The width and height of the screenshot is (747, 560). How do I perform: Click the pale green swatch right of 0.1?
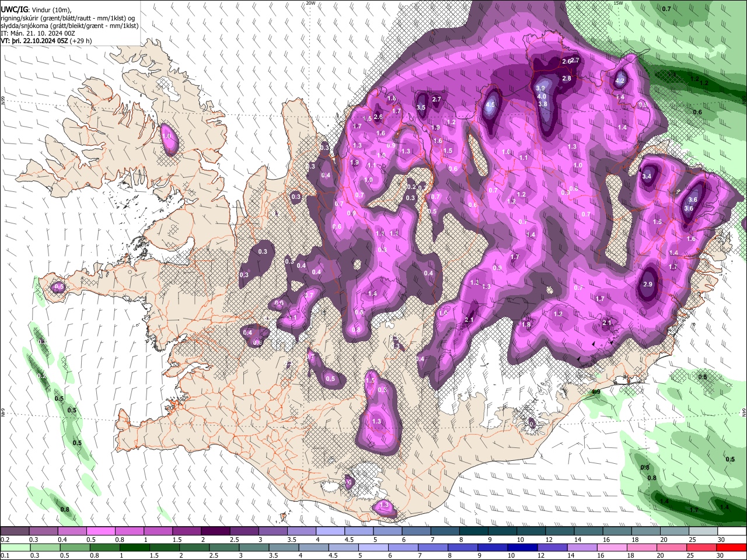15,547
